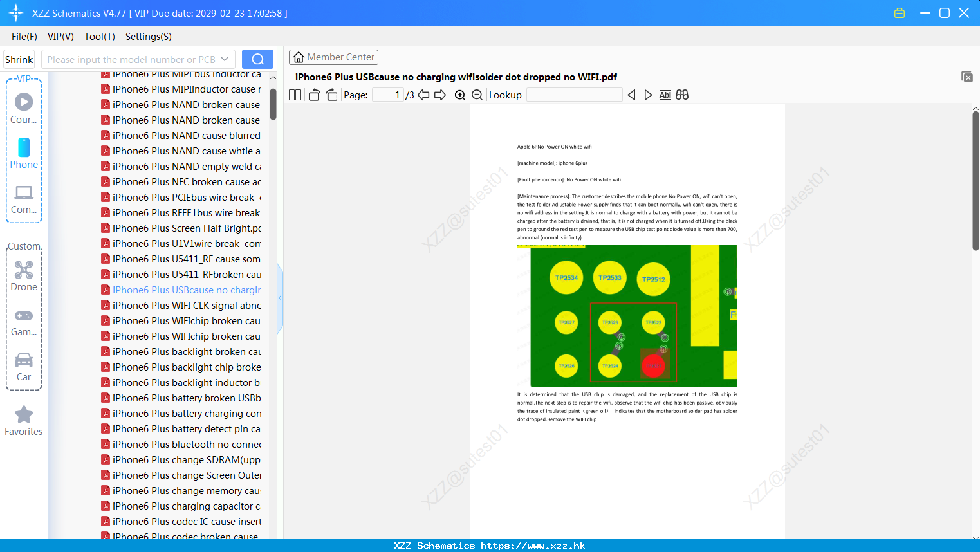
Task: Open the binoculars search icon
Action: [682, 95]
